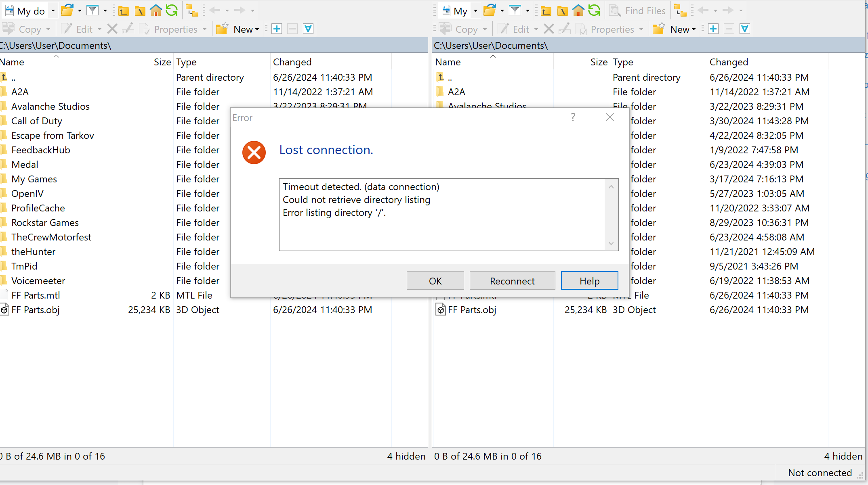Click the left panel Home directory icon
The image size is (868, 485).
click(x=156, y=11)
